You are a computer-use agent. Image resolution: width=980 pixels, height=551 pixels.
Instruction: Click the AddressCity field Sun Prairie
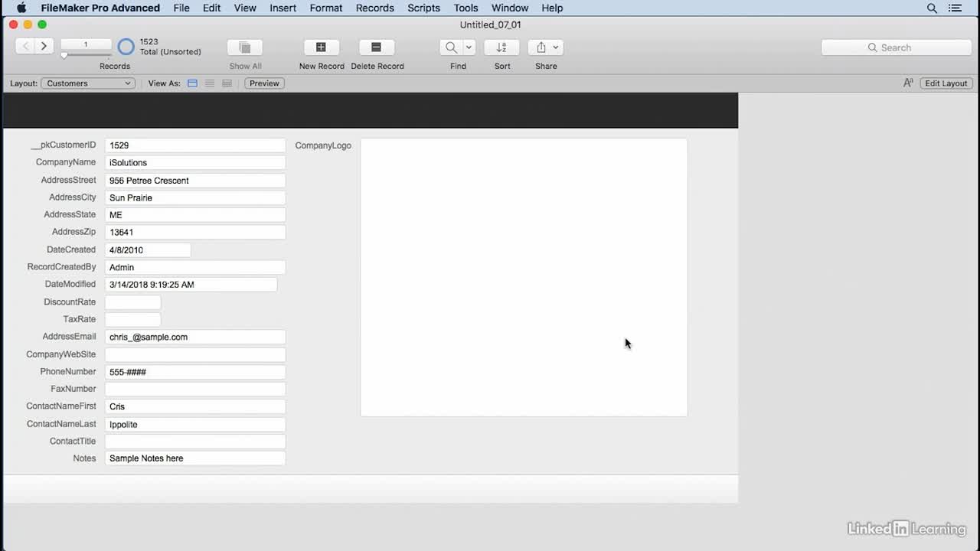click(195, 197)
